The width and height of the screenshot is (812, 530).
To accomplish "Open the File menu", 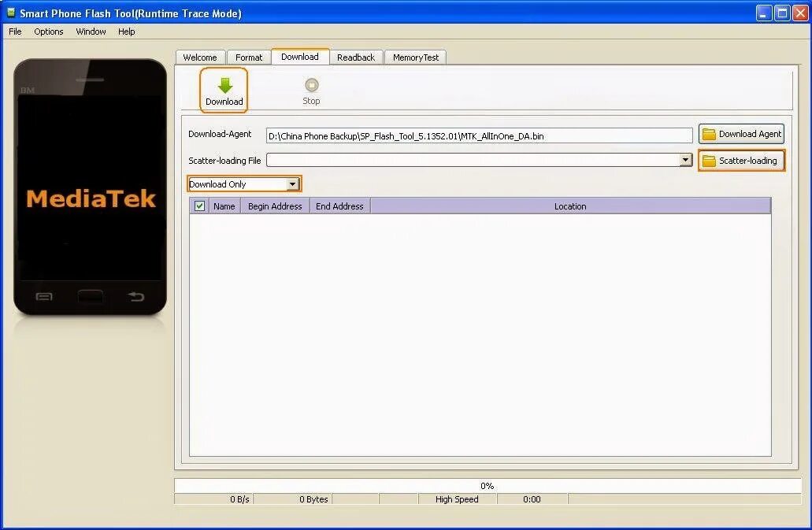I will pyautogui.click(x=15, y=32).
